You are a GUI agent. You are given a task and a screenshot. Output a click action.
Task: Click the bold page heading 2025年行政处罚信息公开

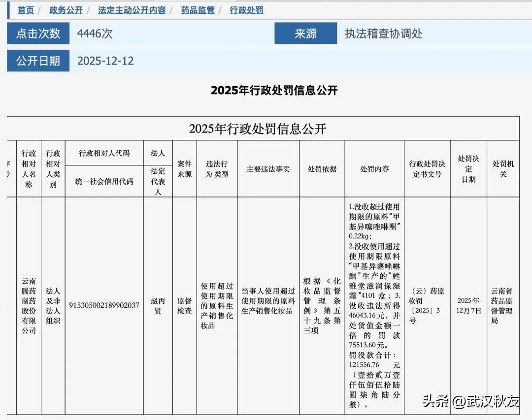tap(274, 91)
